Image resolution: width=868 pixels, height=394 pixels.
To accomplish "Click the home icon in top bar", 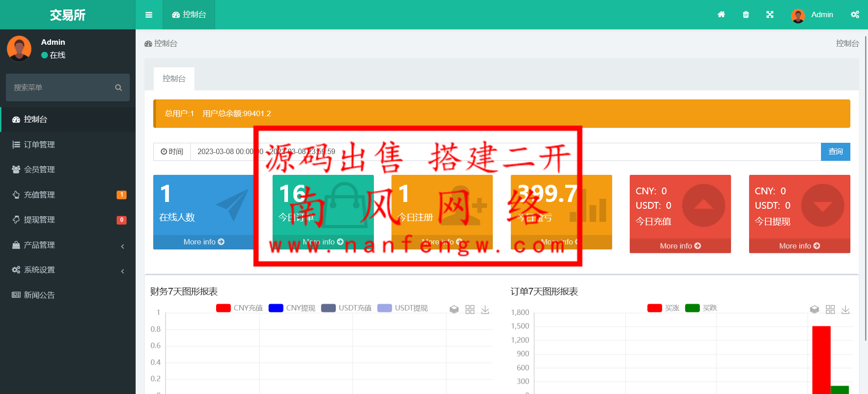I will pos(721,14).
